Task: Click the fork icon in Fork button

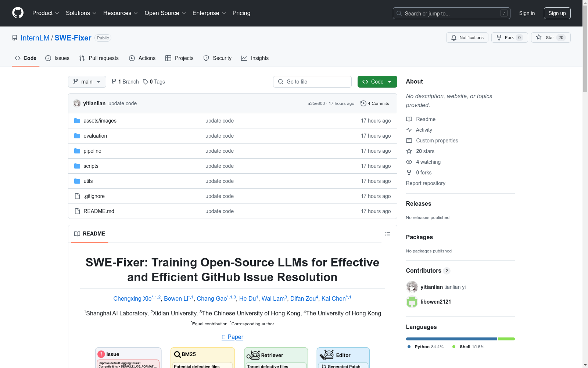Action: coord(499,38)
